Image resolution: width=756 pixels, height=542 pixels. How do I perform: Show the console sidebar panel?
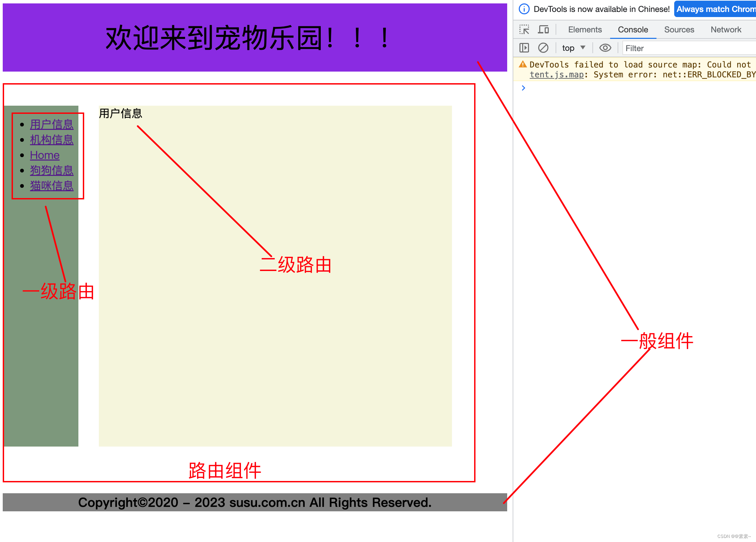pyautogui.click(x=524, y=48)
